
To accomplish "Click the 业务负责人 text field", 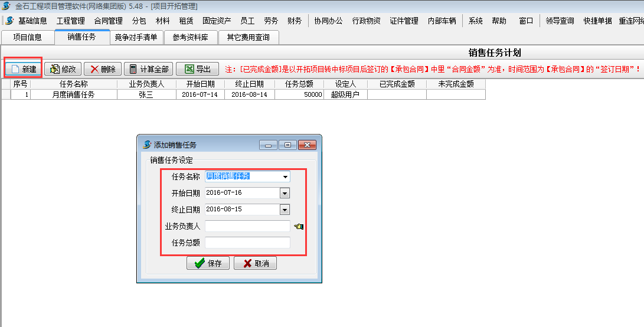I will tap(247, 226).
